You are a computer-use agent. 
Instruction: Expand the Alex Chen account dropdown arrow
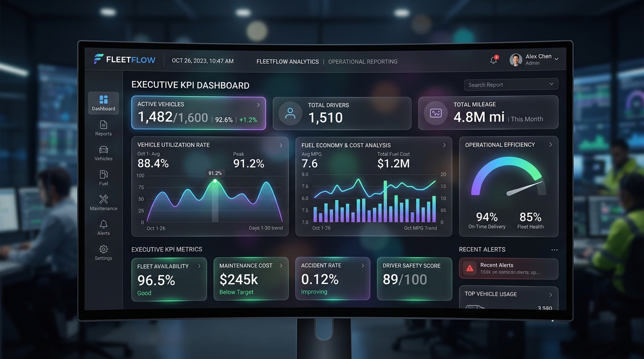tap(556, 59)
